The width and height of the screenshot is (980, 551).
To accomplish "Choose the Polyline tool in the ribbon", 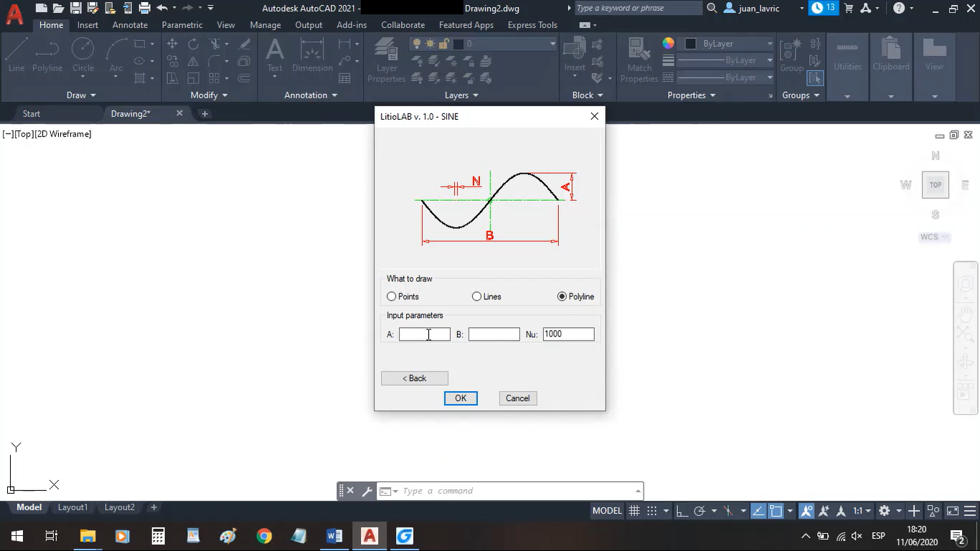I will [x=47, y=55].
